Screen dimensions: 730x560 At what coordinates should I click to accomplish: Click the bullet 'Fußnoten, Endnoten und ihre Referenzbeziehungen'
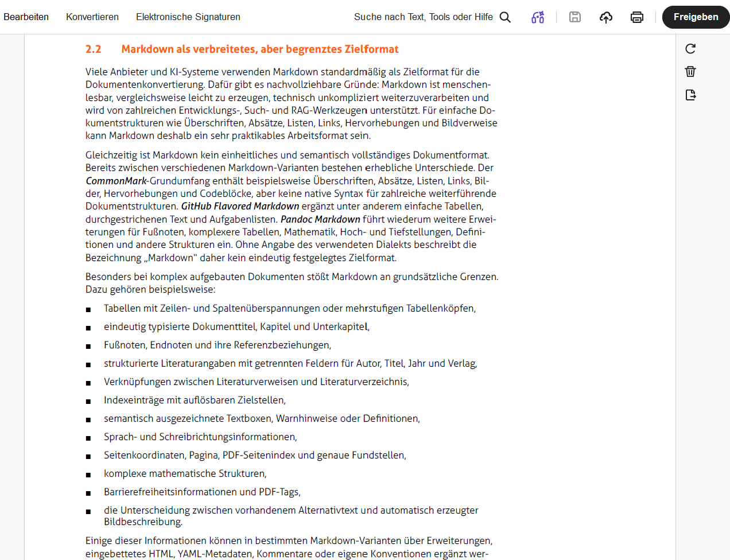click(218, 345)
